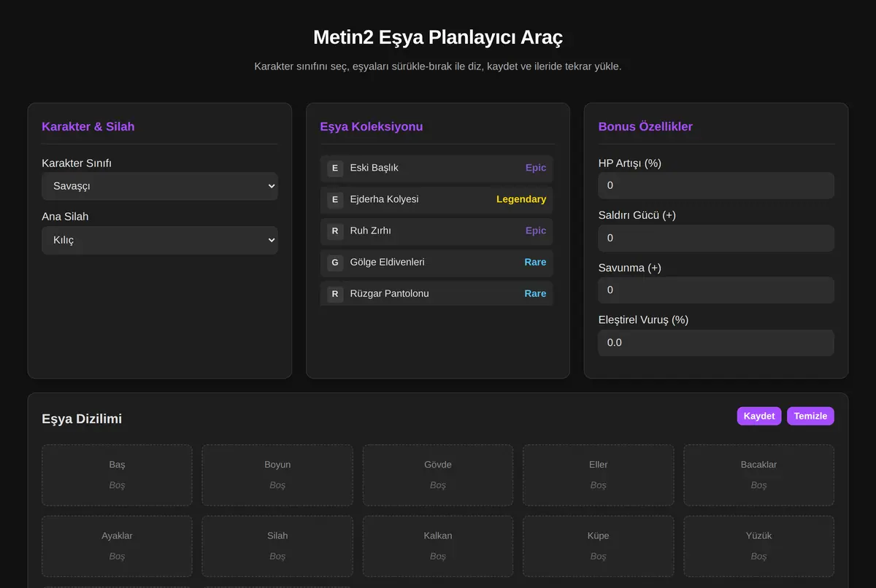The image size is (876, 588).
Task: Save the layout with Kaydet
Action: point(759,416)
